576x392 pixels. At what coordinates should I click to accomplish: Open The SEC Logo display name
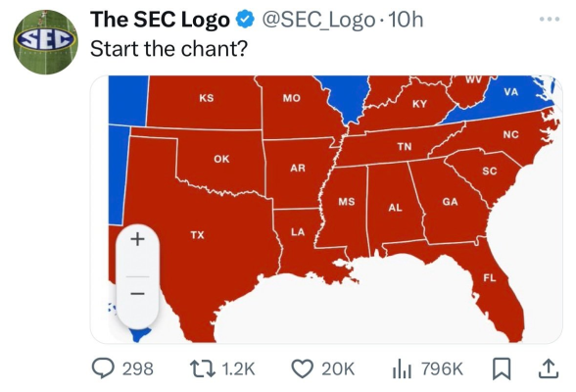tap(160, 20)
